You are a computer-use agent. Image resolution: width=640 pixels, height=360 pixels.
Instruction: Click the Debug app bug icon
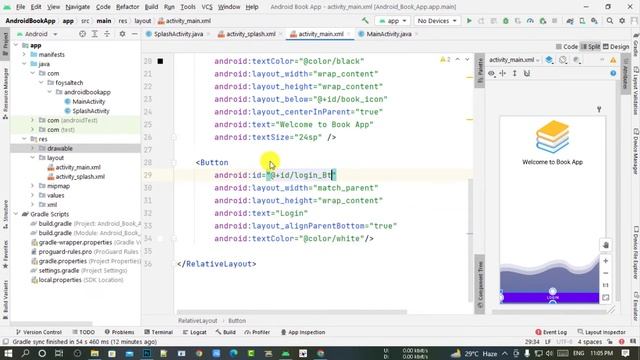pyautogui.click(x=505, y=20)
